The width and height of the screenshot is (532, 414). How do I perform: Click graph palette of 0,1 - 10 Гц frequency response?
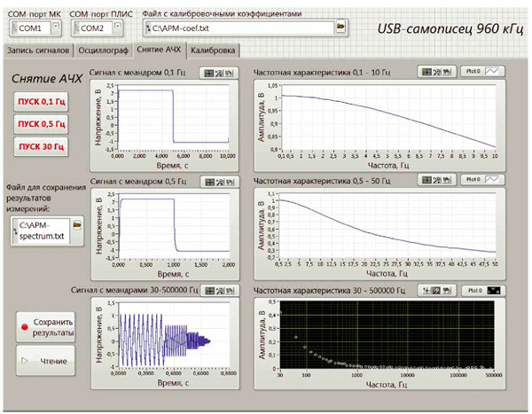[435, 71]
